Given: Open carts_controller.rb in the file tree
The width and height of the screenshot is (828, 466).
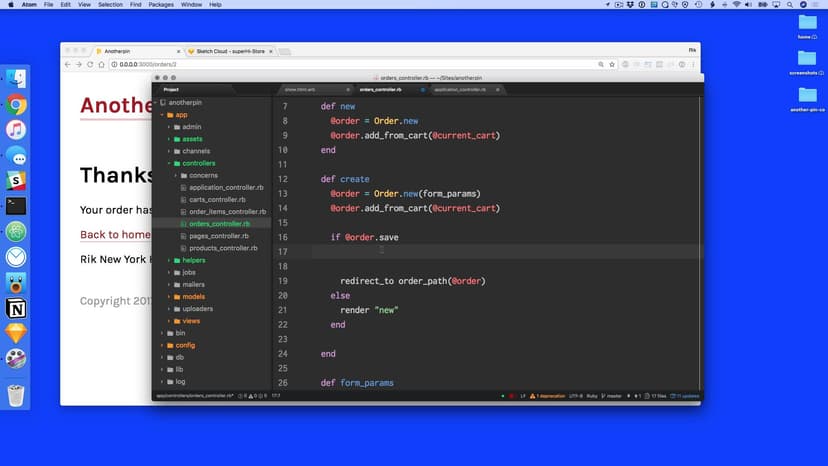Looking at the screenshot, I should [217, 200].
